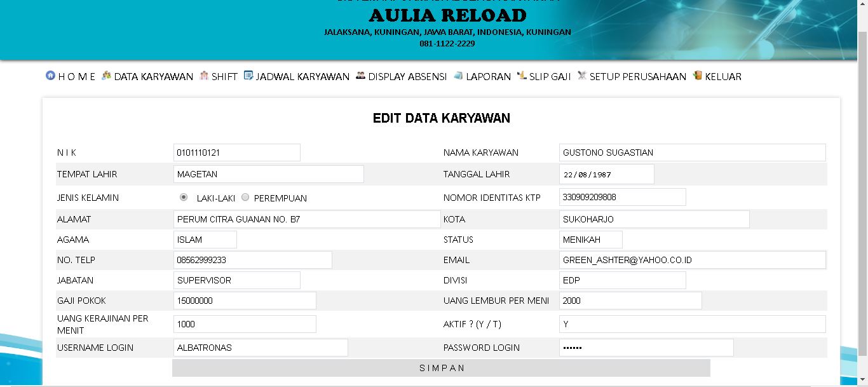Screen dimensions: 868x387
Task: Click the SETUP PERUSAHAAN gear icon
Action: point(582,76)
